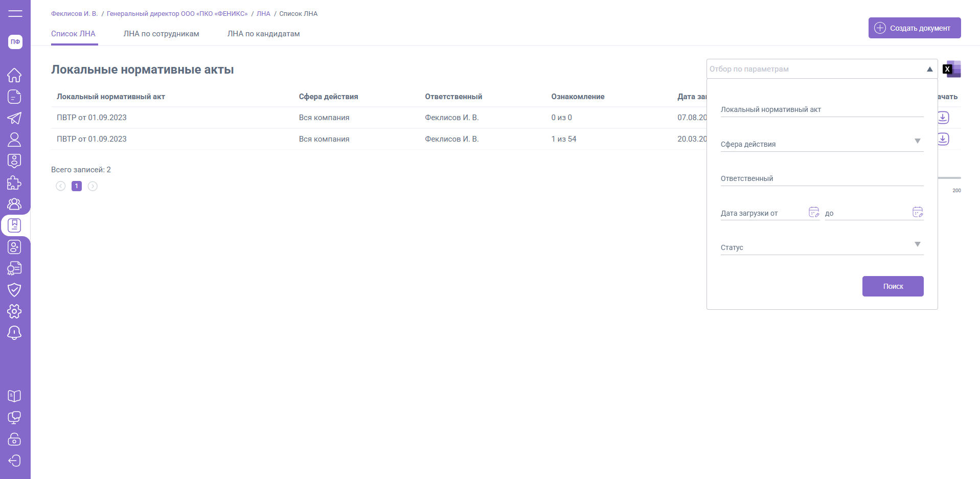
Task: Click the Всего записей: 2 label
Action: pyautogui.click(x=81, y=170)
